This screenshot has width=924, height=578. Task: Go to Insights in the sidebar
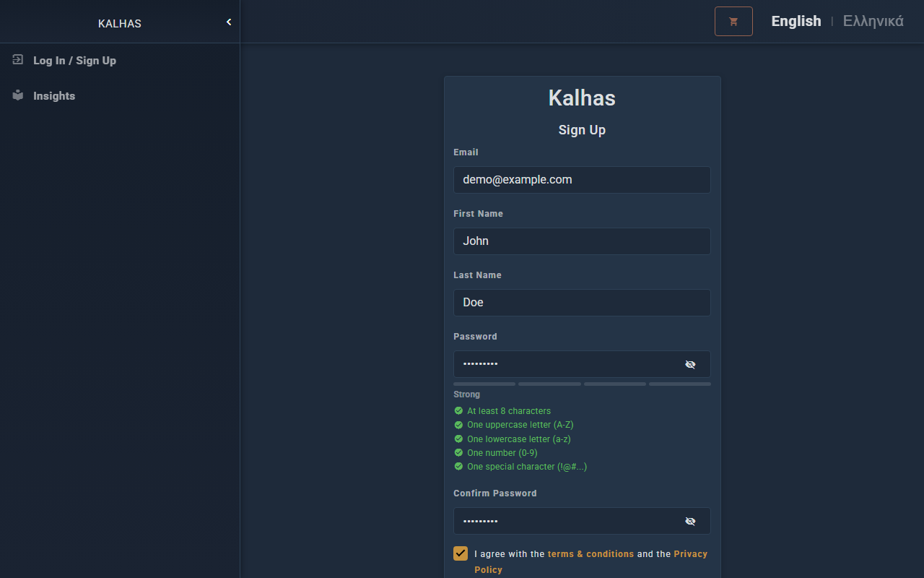54,96
